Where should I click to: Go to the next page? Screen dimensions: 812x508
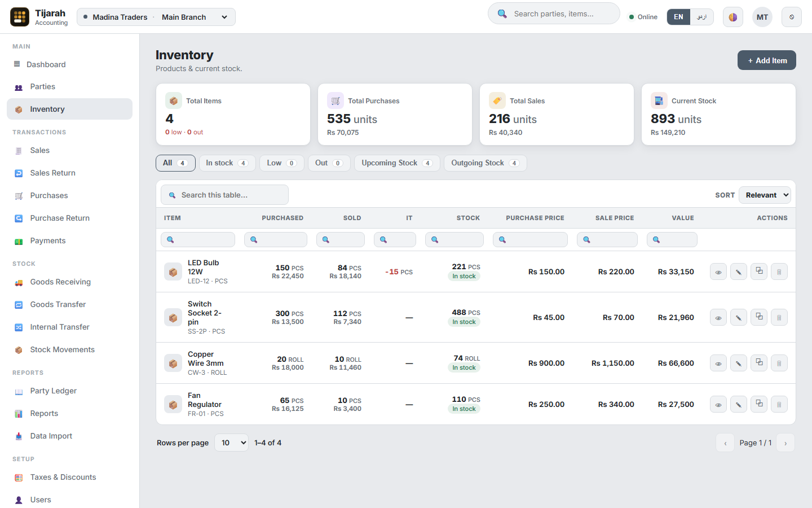pyautogui.click(x=785, y=443)
